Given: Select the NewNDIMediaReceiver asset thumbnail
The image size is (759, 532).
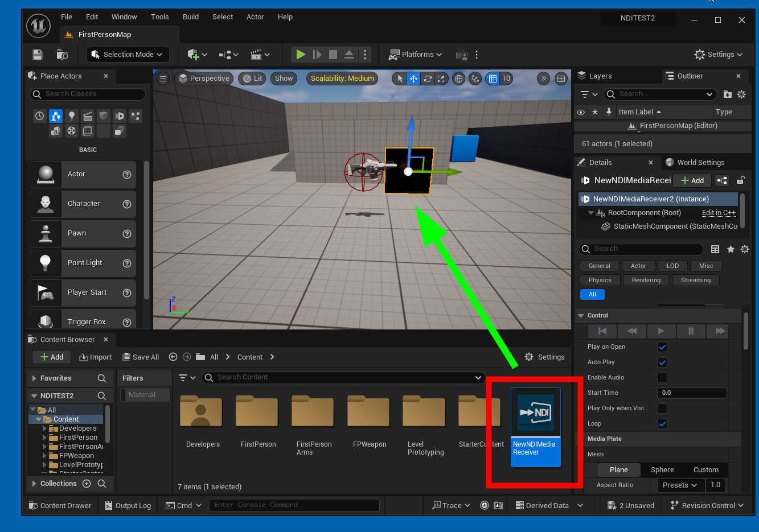Looking at the screenshot, I should [536, 413].
